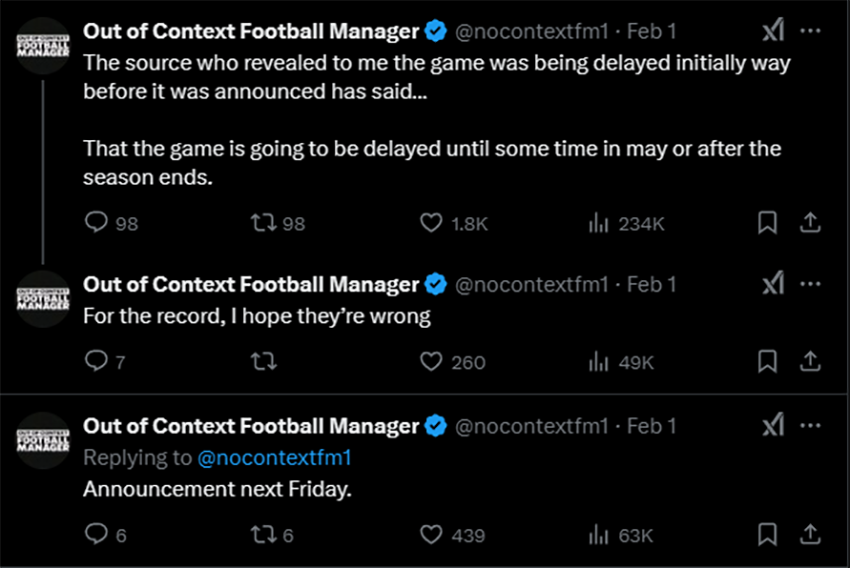The image size is (850, 568).
Task: Open the account name on third tweet
Action: pyautogui.click(x=251, y=426)
